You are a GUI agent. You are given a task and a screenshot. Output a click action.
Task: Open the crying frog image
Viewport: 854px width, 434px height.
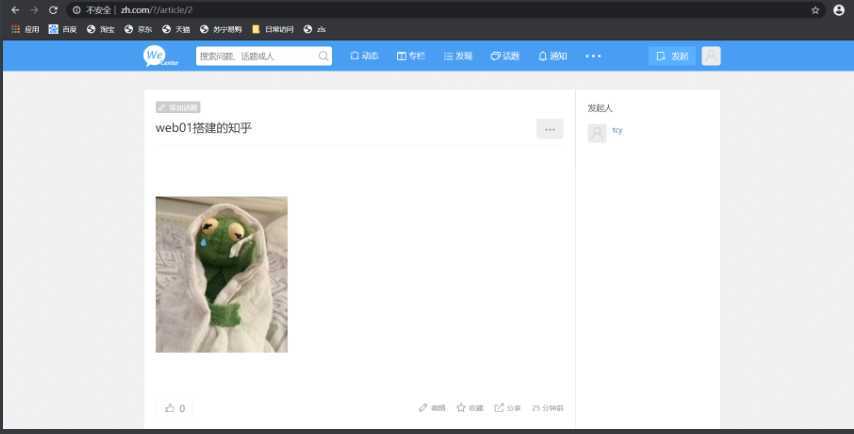tap(222, 274)
